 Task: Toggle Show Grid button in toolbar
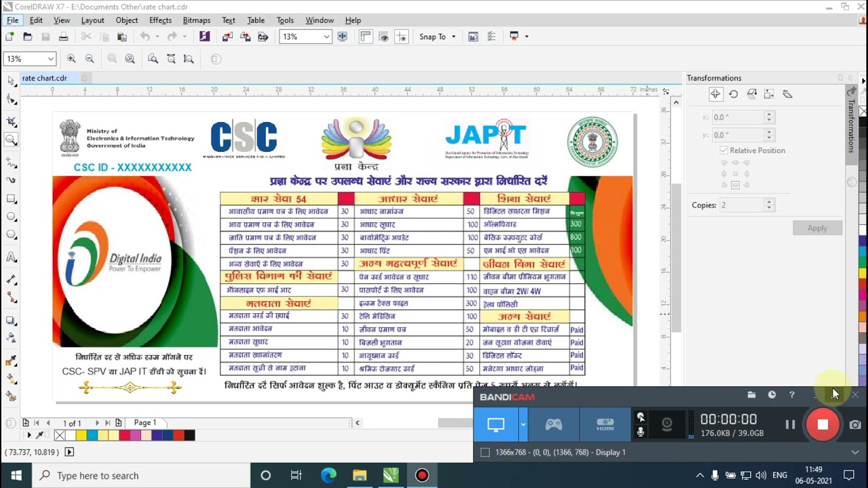(384, 37)
